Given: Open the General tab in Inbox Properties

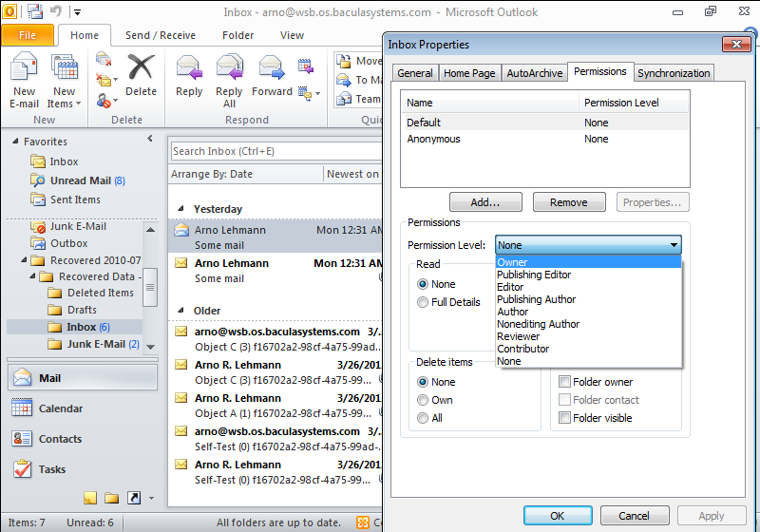Looking at the screenshot, I should pos(415,73).
